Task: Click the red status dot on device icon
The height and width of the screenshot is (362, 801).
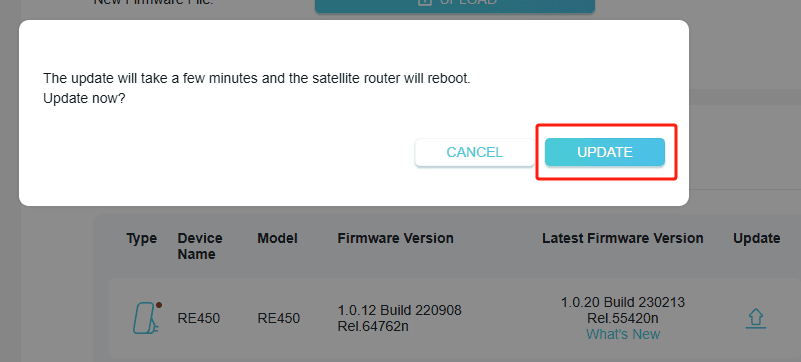Action: click(158, 305)
